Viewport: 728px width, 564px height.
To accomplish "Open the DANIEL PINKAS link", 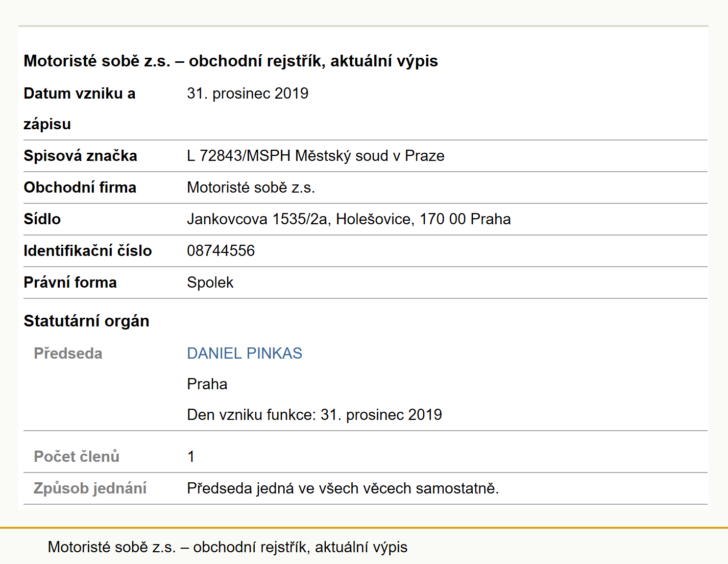I will 245,353.
